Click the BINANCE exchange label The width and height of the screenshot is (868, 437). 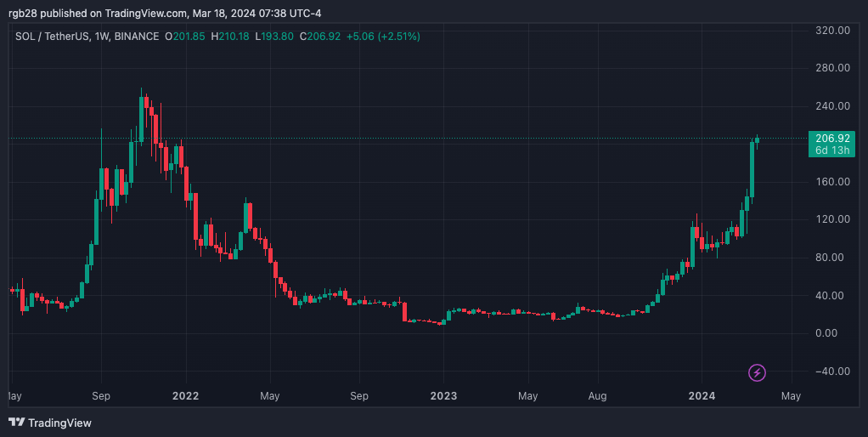(137, 36)
